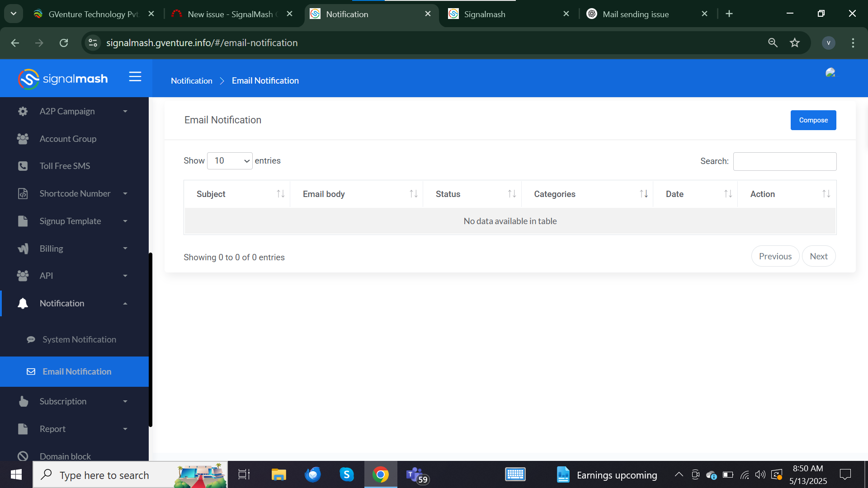Click the Signalmash logo
868x488 pixels.
(x=63, y=79)
